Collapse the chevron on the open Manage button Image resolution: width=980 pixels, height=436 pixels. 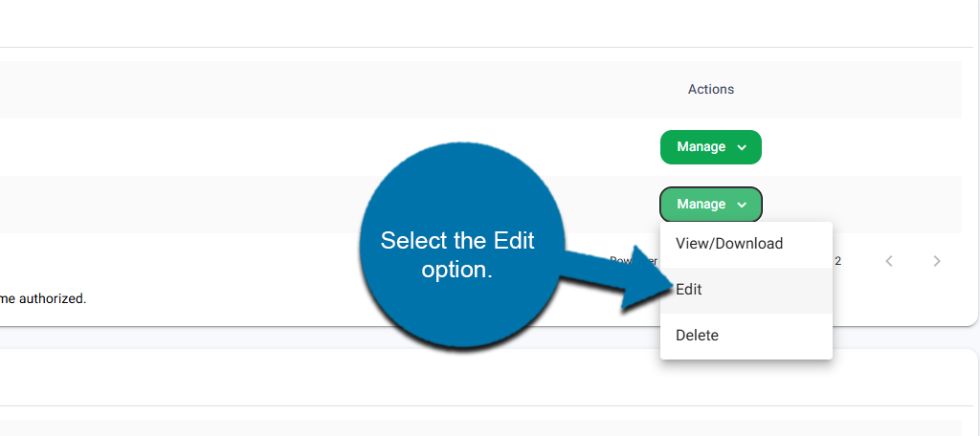pyautogui.click(x=742, y=205)
